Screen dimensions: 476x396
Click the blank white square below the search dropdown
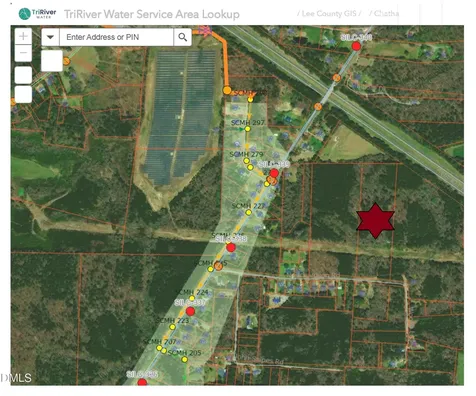click(52, 61)
